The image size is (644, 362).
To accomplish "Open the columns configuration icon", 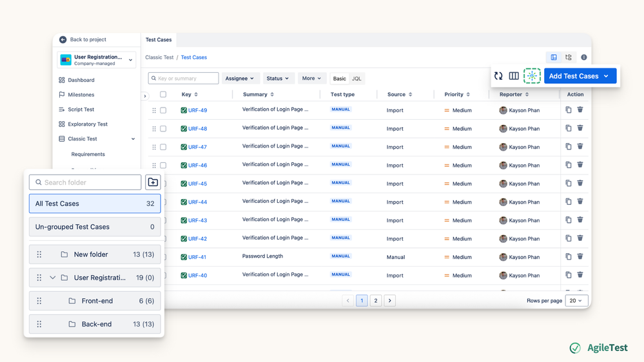I will [x=514, y=76].
